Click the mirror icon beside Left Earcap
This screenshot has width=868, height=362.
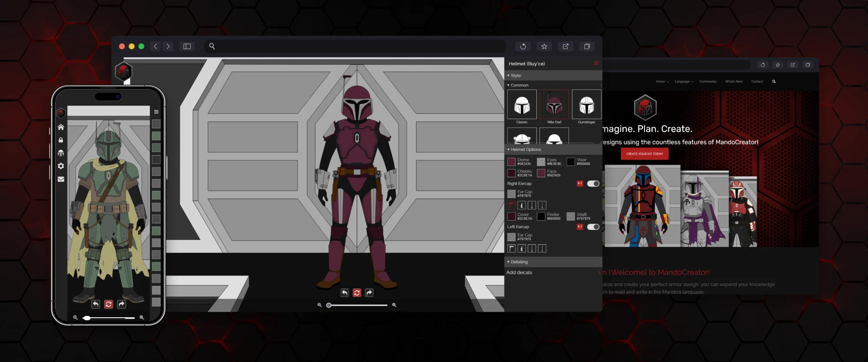coord(580,227)
